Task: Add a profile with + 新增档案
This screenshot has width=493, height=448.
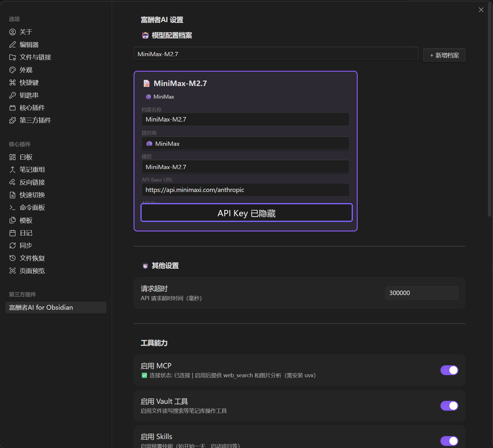Action: point(444,55)
